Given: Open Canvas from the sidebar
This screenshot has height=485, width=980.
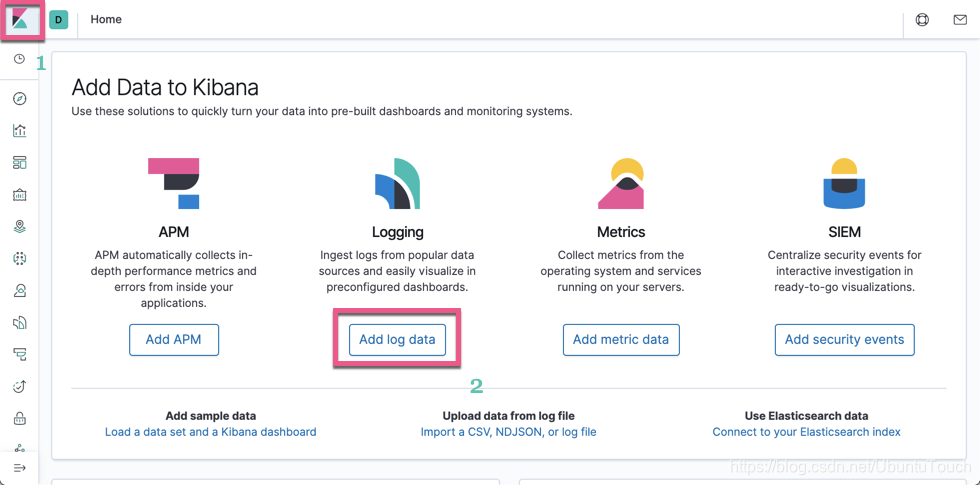Looking at the screenshot, I should [x=19, y=195].
